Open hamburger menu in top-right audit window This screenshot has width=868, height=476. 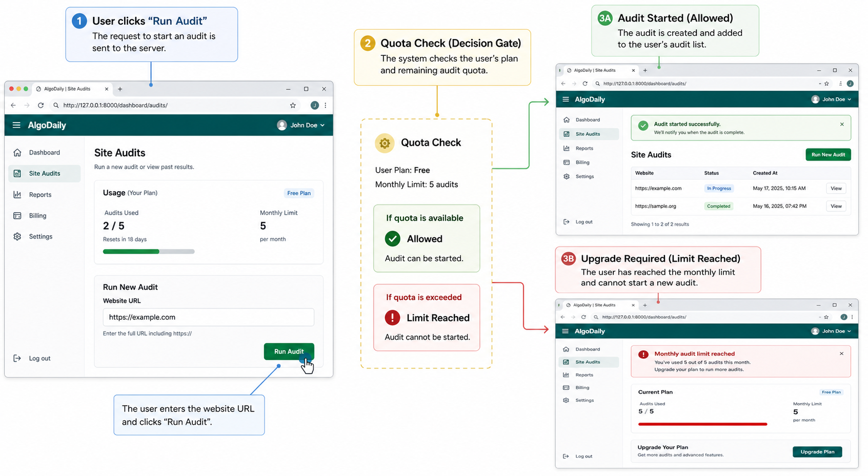click(x=566, y=99)
